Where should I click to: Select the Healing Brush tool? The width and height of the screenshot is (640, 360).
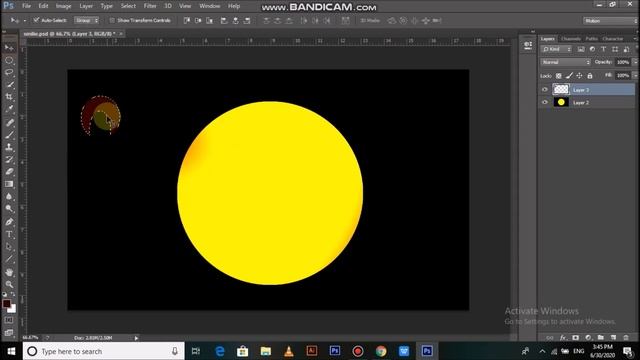coord(9,122)
